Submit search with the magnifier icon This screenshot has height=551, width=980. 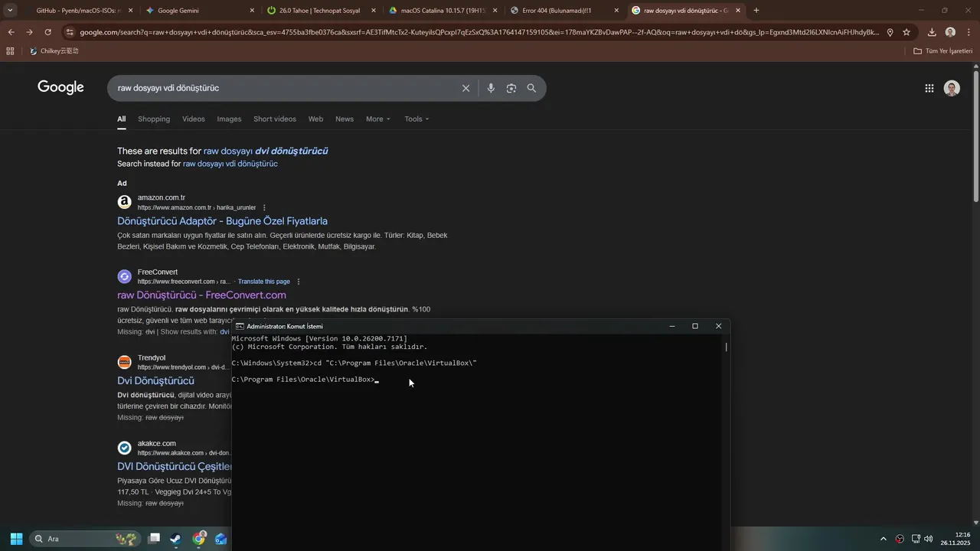(x=531, y=88)
